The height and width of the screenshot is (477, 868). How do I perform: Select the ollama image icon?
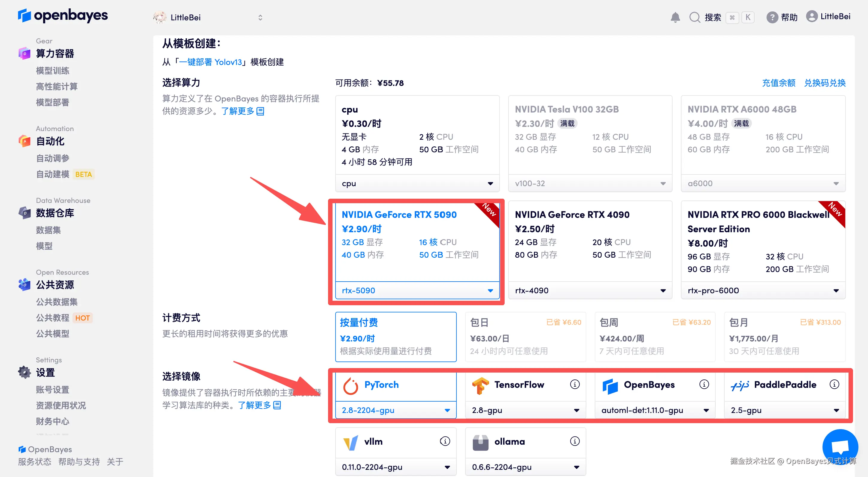click(480, 442)
